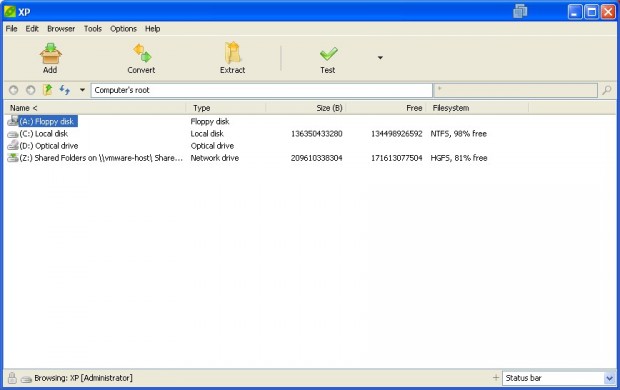This screenshot has height=390, width=620.
Task: Sort by the Name column header
Action: pos(95,108)
